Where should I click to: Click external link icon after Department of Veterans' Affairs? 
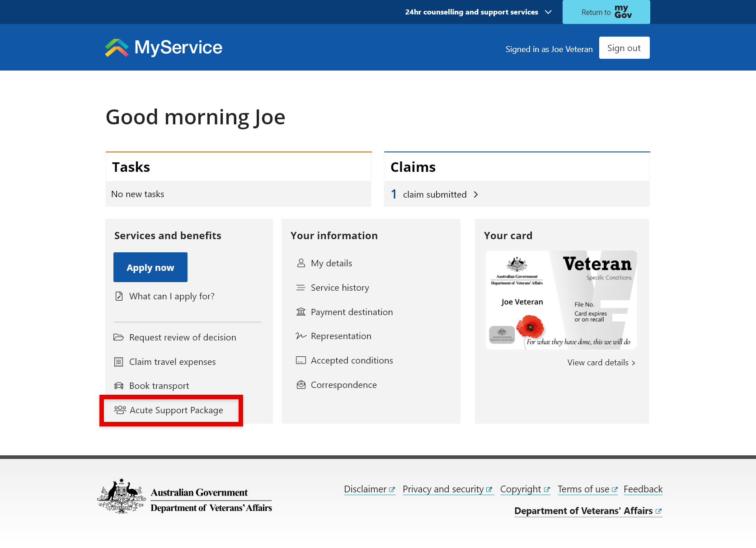pyautogui.click(x=658, y=511)
